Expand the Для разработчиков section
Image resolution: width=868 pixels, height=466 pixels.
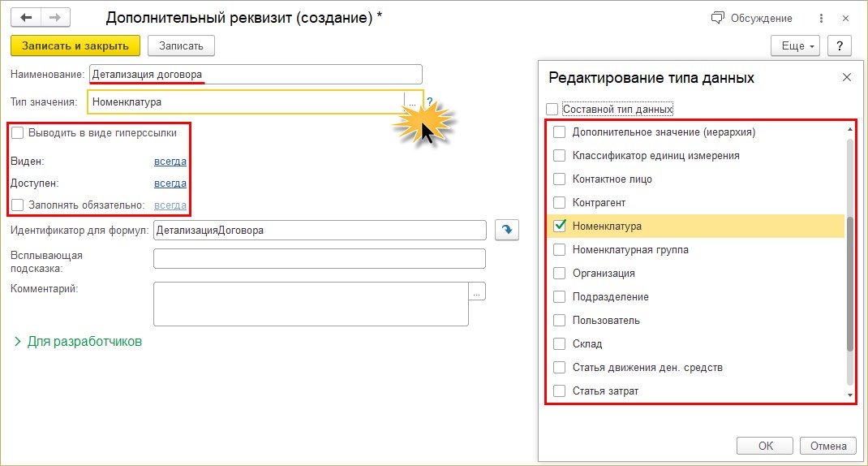click(x=77, y=342)
